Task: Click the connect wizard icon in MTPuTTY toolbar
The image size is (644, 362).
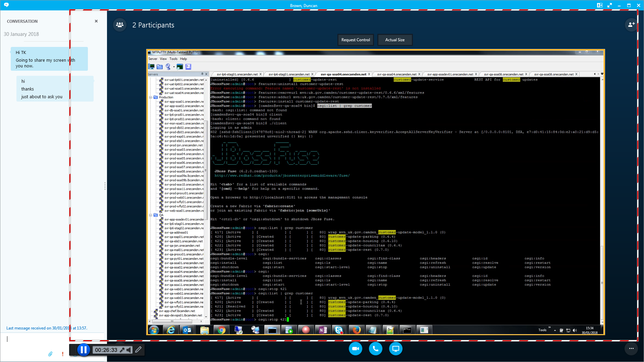Action: 168,67
